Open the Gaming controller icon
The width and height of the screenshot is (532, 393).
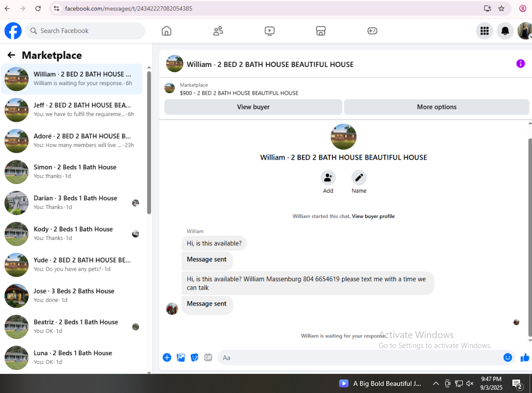(372, 31)
